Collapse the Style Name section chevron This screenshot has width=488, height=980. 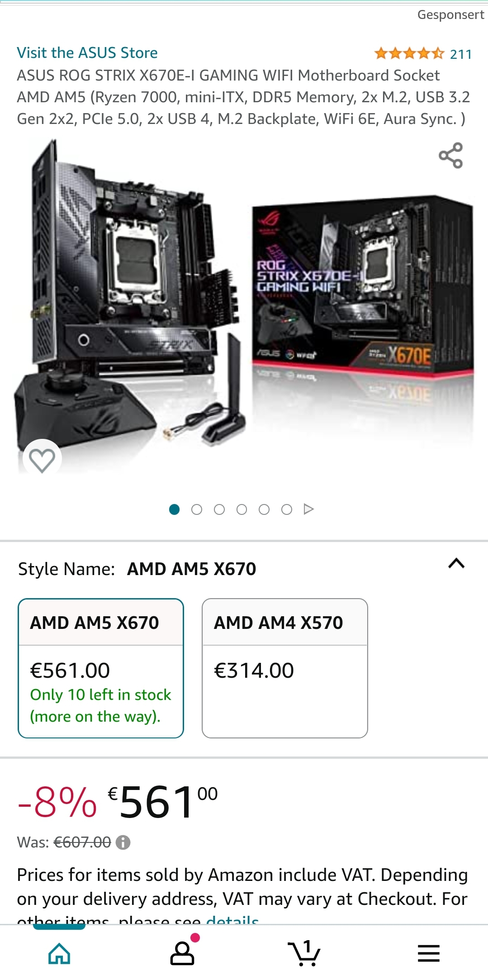point(456,564)
